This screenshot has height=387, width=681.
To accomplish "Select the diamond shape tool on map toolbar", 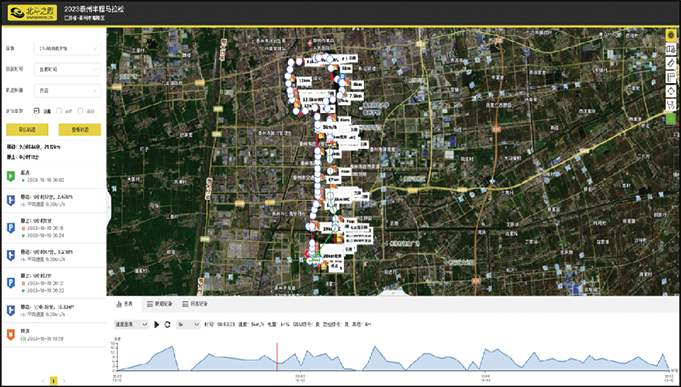I will tap(671, 91).
